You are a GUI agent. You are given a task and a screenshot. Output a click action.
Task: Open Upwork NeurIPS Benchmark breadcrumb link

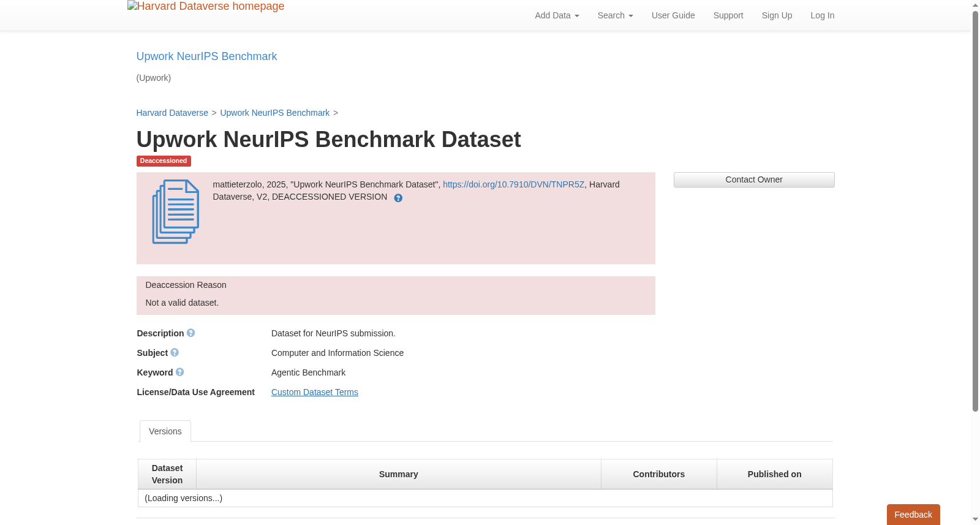275,113
